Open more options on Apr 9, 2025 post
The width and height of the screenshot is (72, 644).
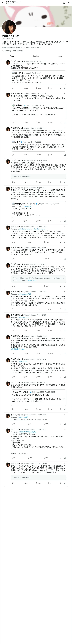(65, 61)
